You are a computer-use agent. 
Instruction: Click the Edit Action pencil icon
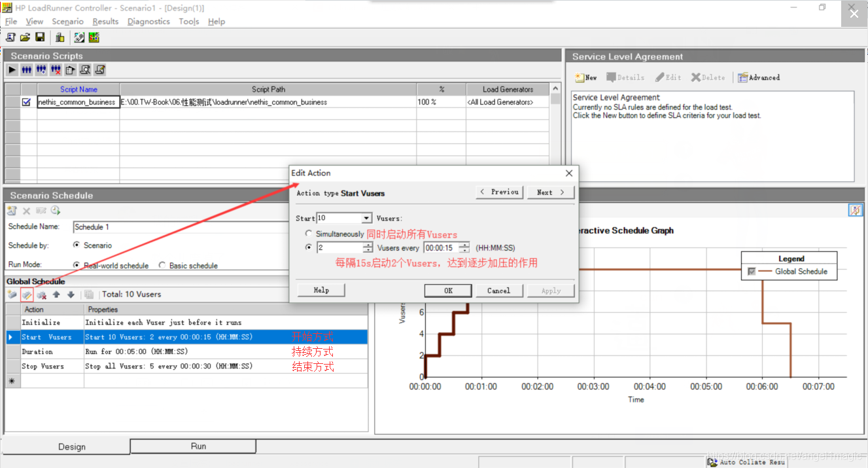27,295
